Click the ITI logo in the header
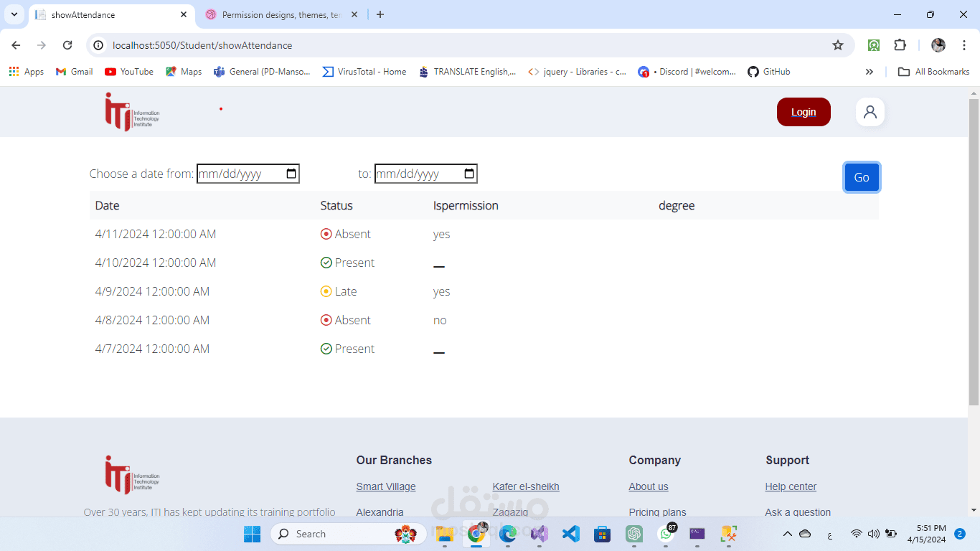The width and height of the screenshot is (980, 551). (x=132, y=112)
